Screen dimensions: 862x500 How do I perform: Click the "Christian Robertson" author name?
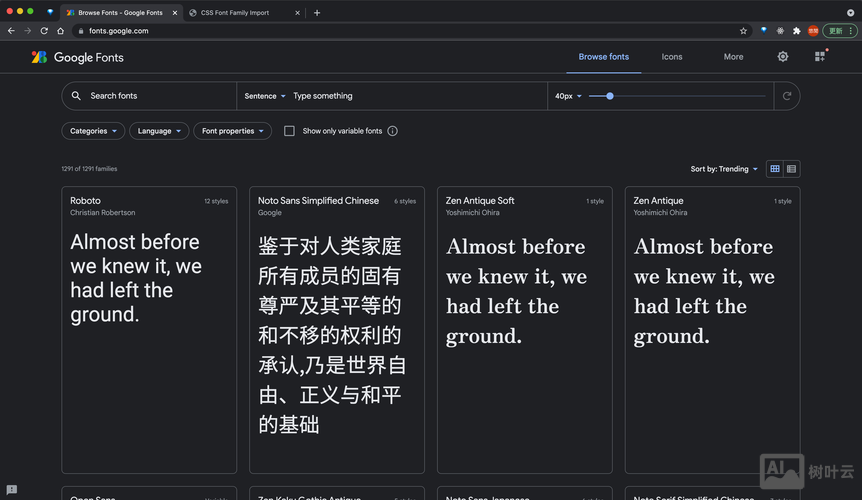[102, 213]
